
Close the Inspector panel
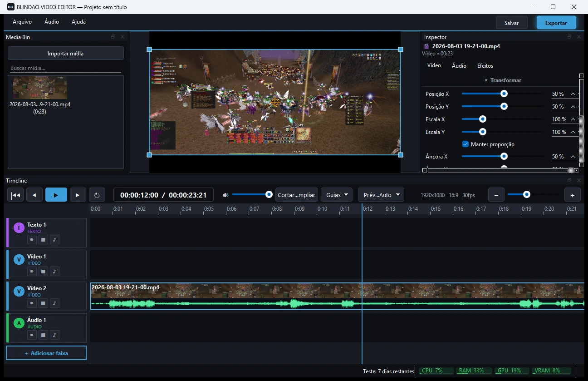tap(578, 37)
